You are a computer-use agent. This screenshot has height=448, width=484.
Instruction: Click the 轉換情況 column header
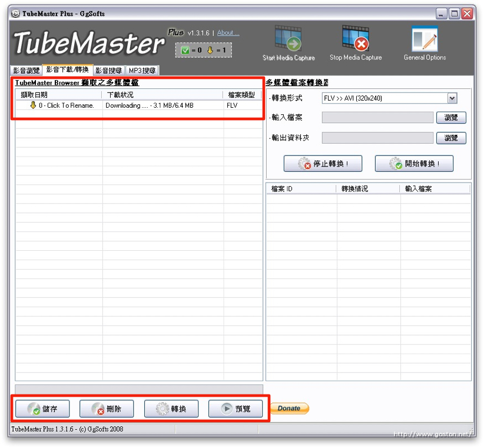(x=368, y=189)
